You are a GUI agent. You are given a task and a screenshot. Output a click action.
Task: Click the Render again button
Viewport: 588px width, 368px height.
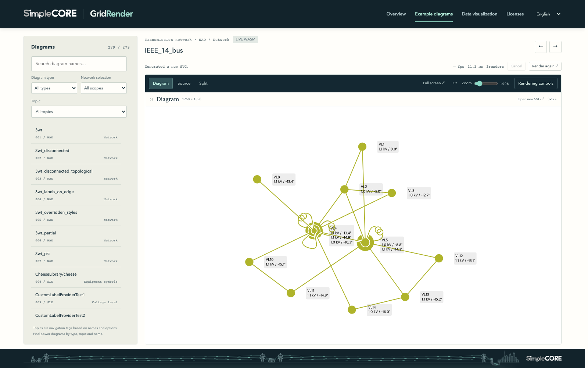pos(545,66)
